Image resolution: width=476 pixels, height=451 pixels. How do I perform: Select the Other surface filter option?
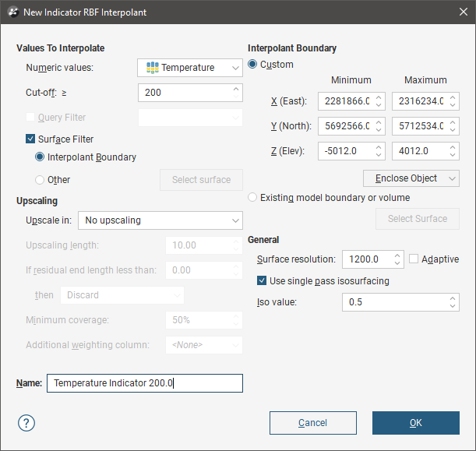tap(41, 179)
